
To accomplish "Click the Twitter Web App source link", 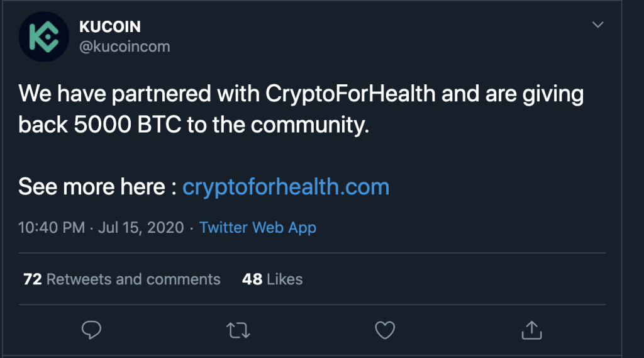I will [258, 227].
